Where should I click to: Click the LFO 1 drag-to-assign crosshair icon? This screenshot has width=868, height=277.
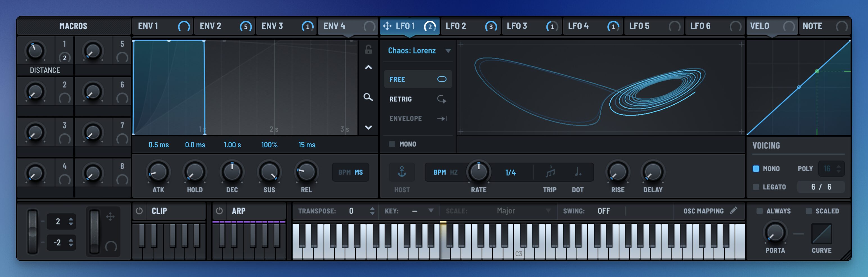pyautogui.click(x=387, y=26)
